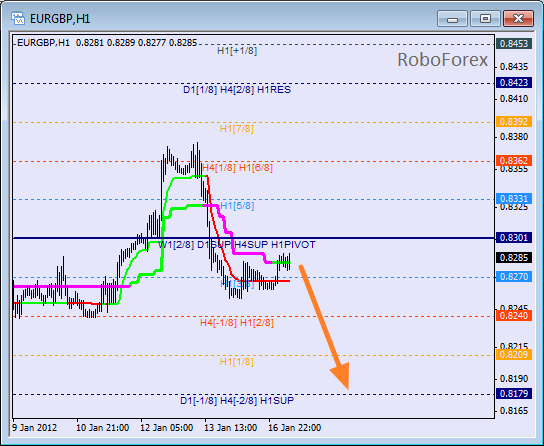Screen dimensions: 544x446
Task: Click the 12 Jan 05:00 time label
Action: 167,428
